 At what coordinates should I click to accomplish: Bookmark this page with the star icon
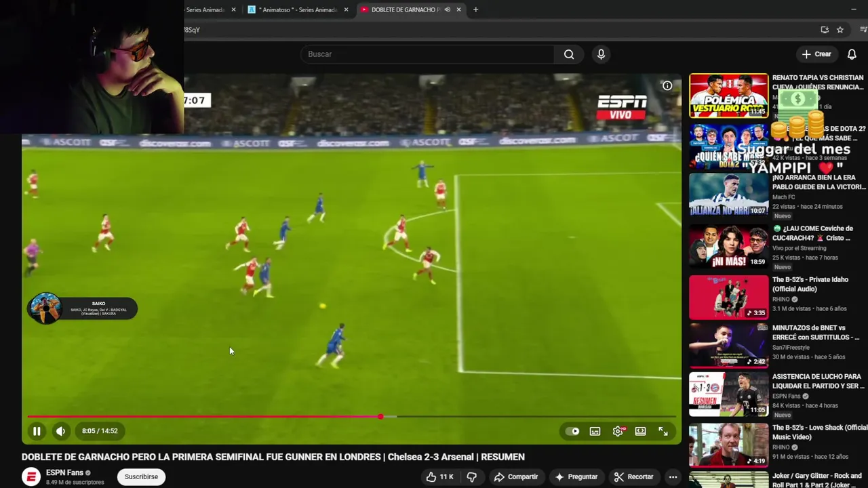pos(840,30)
